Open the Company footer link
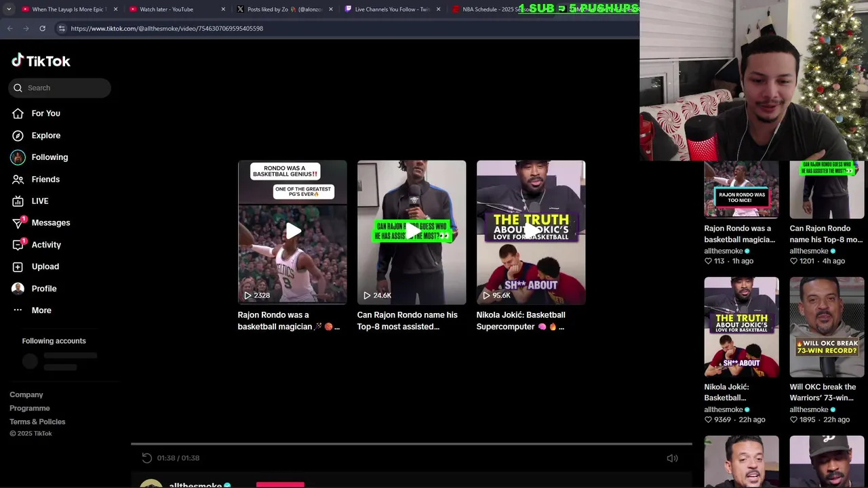Screen dimensions: 868x488 pyautogui.click(x=26, y=394)
